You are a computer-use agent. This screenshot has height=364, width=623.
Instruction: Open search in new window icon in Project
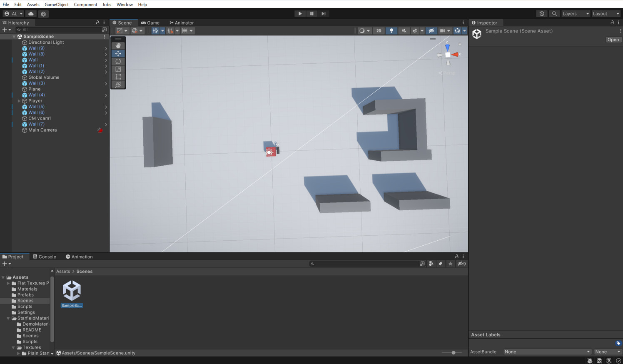tap(422, 264)
